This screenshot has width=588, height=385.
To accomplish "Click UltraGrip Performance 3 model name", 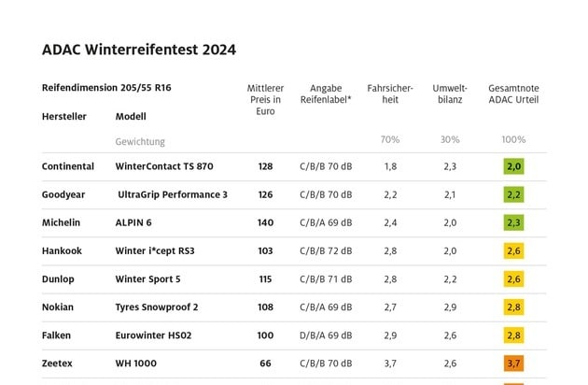I will tap(173, 194).
